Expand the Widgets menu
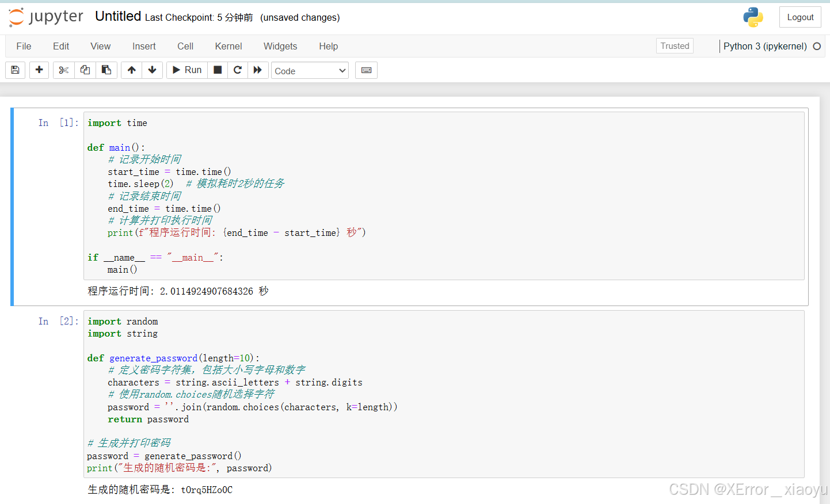 [x=280, y=46]
